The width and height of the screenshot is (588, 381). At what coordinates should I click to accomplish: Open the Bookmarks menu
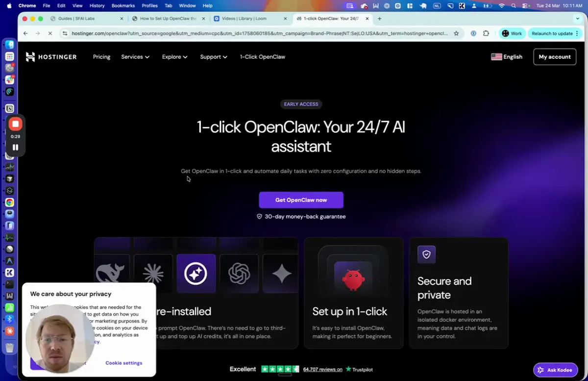(x=123, y=5)
